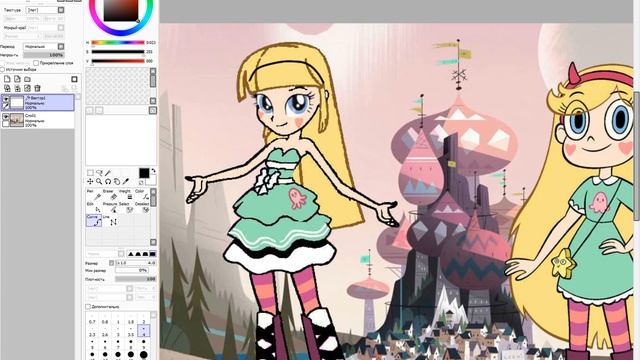Select the Rotate view tool
Image resolution: width=640 pixels, height=360 pixels.
coord(108,181)
